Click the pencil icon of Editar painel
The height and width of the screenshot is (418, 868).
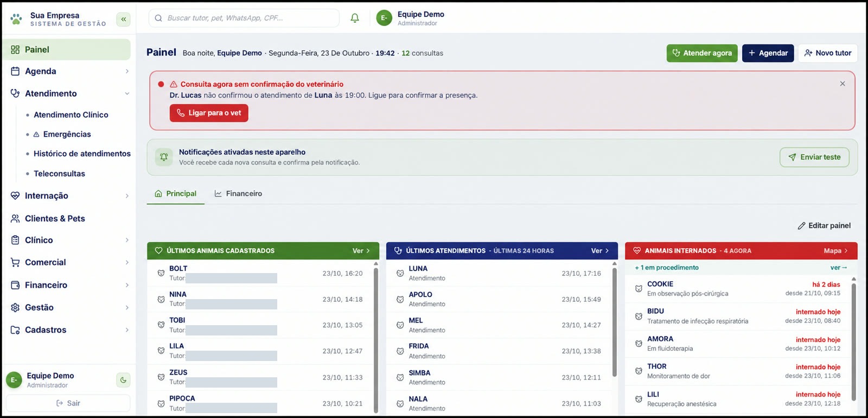coord(801,226)
